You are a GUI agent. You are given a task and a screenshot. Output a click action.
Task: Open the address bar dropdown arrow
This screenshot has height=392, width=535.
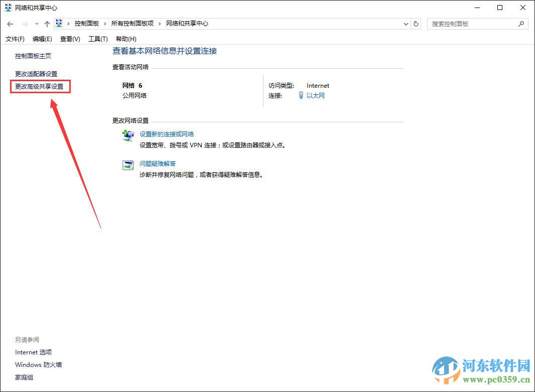click(406, 23)
